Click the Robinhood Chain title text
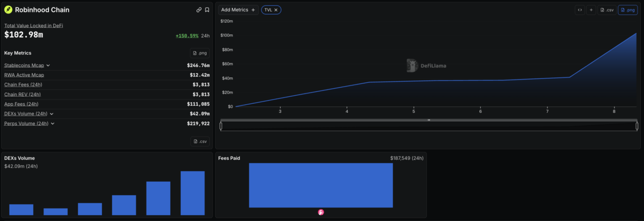 (x=42, y=10)
